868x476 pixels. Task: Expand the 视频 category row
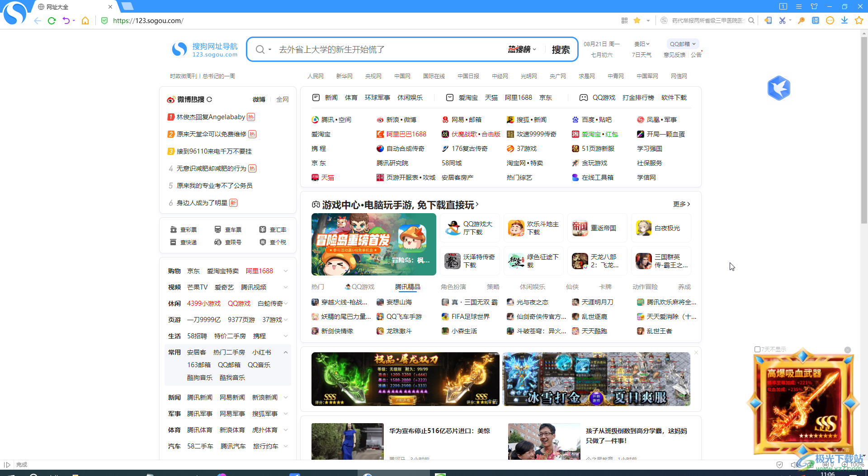[285, 287]
